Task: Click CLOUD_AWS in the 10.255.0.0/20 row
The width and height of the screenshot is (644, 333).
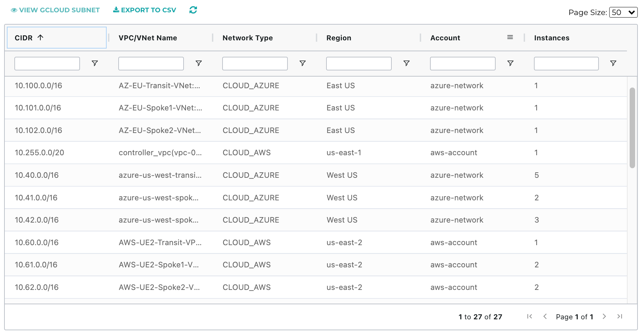Action: (246, 152)
